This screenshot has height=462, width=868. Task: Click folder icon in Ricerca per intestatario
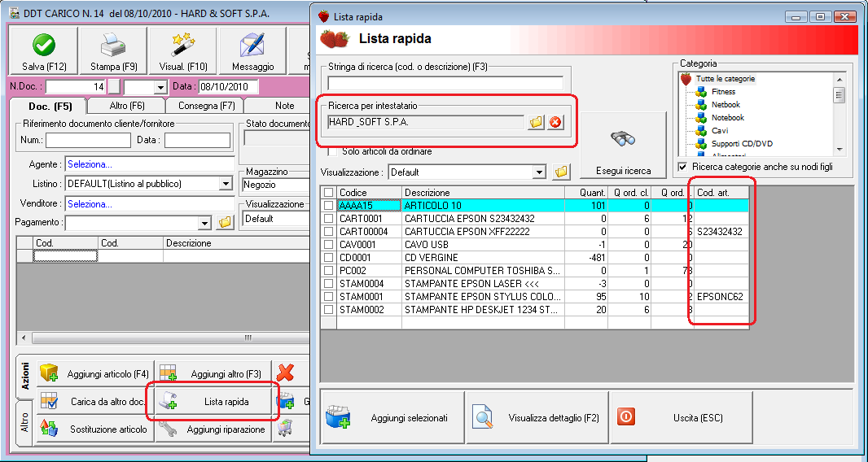[x=536, y=122]
